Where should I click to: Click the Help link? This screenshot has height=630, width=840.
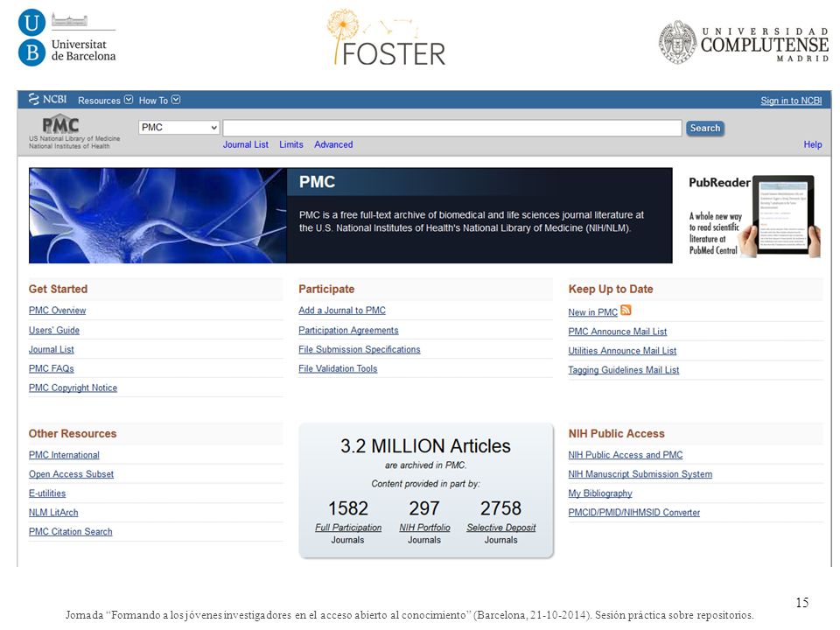[813, 144]
